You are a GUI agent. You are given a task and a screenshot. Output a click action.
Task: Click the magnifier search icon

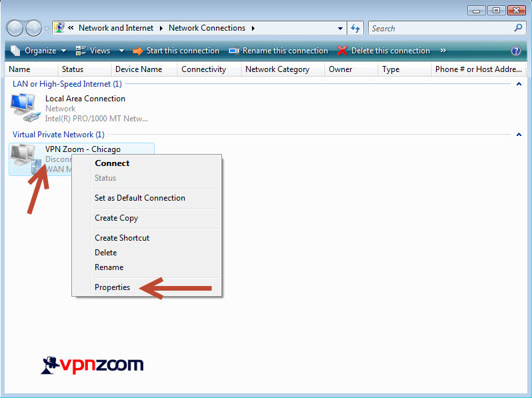click(x=518, y=28)
